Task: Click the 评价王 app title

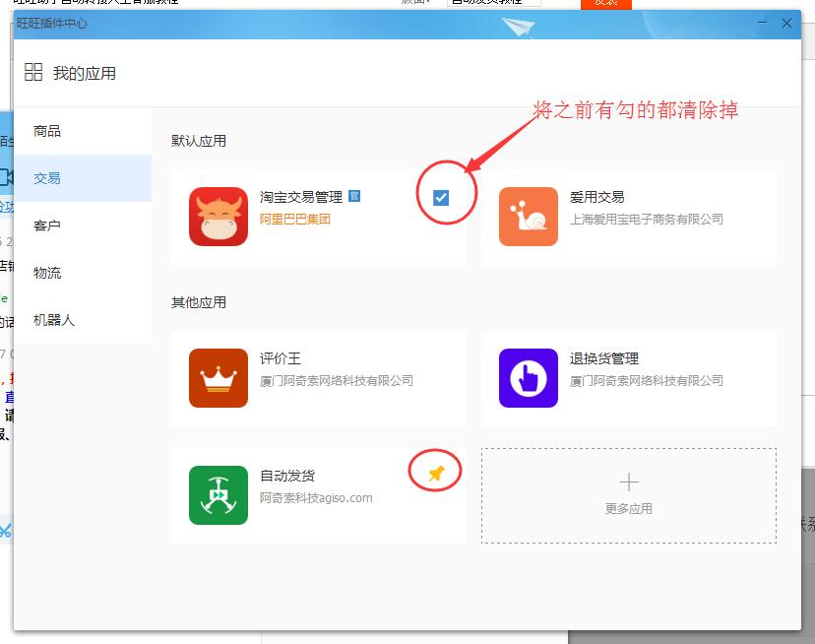Action: [281, 358]
